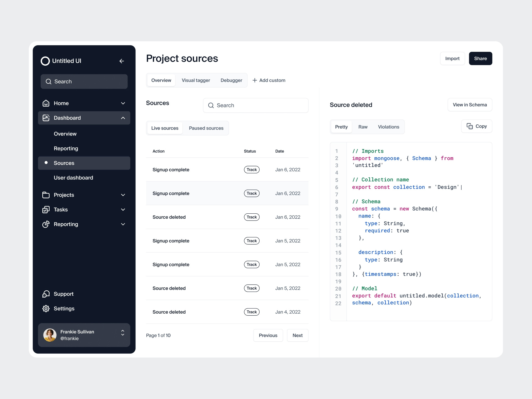Click the Reporting pie chart icon
The image size is (532, 399).
[46, 224]
